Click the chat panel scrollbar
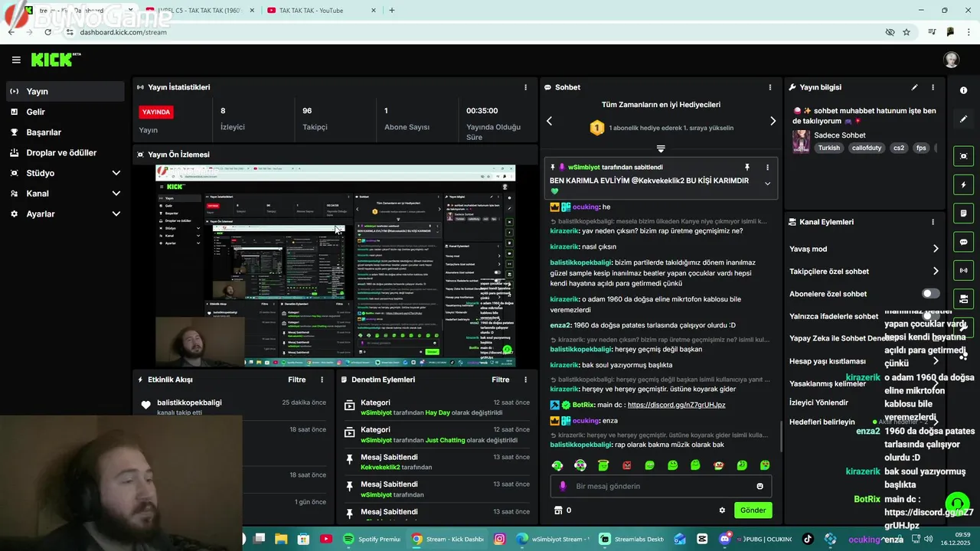This screenshot has height=551, width=980. pos(781,436)
